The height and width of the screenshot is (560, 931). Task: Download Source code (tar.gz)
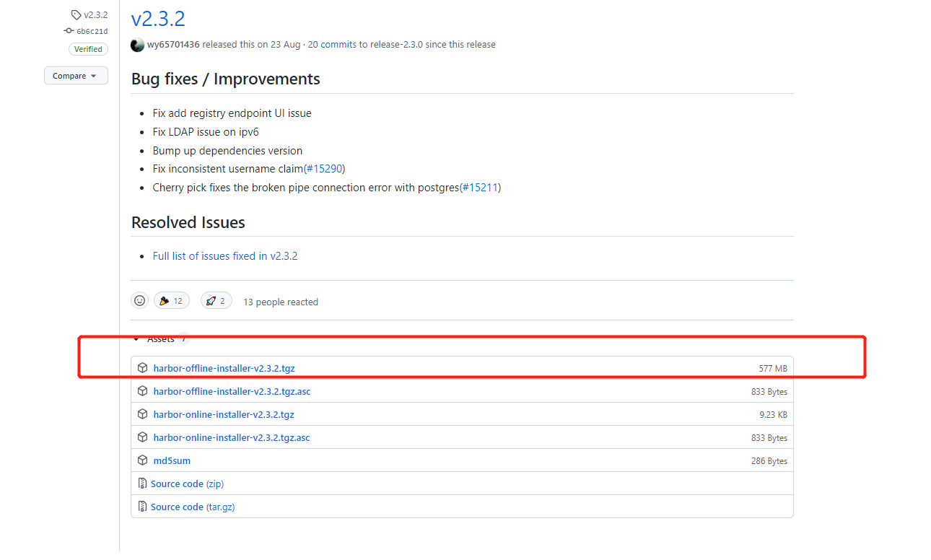click(x=193, y=507)
